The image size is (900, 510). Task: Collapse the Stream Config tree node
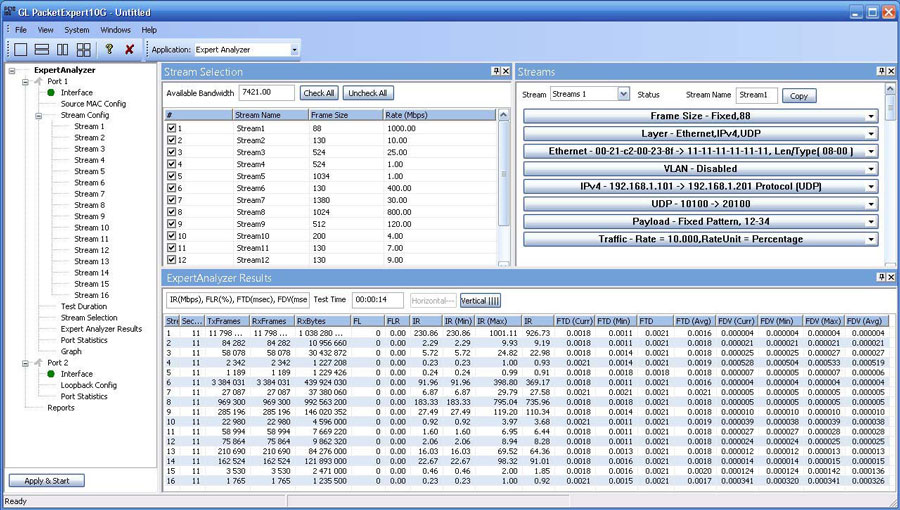point(38,115)
